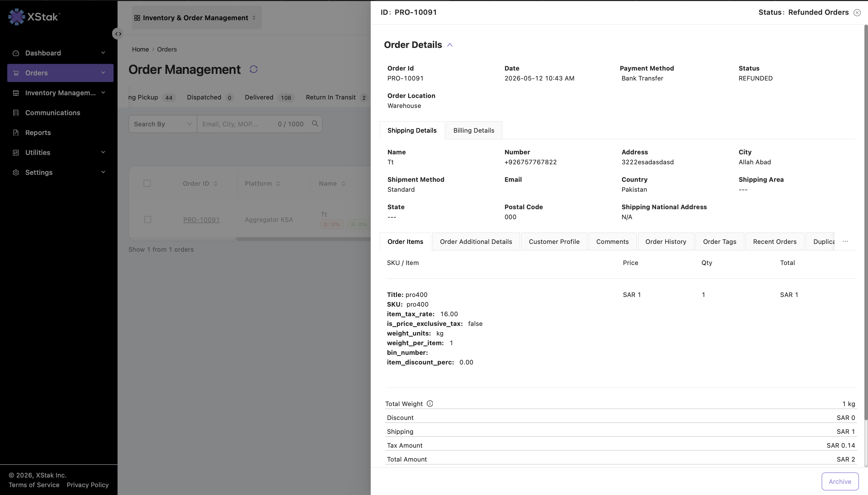Open Terms of Service link
Screen dimensions: 868x495
pyautogui.click(x=34, y=485)
